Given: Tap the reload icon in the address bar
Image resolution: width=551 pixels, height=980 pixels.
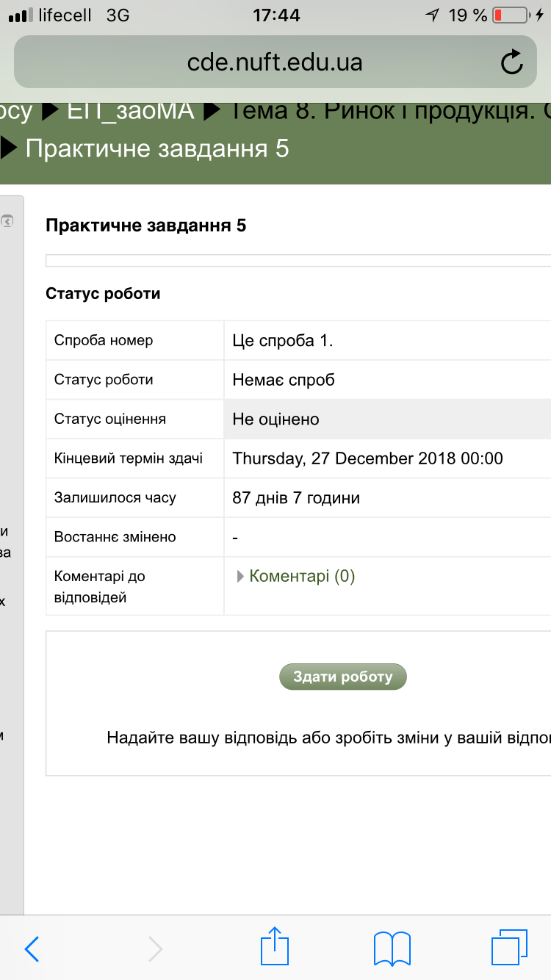Looking at the screenshot, I should [512, 62].
